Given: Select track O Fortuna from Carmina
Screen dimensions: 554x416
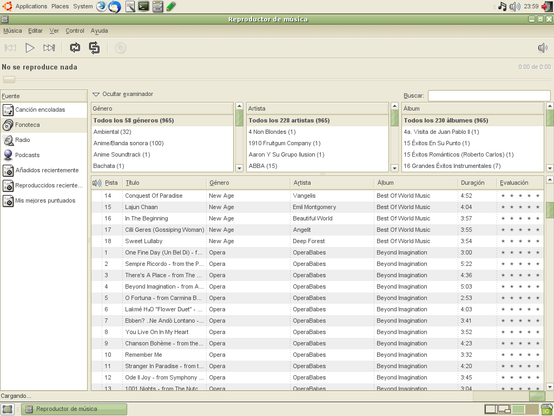Looking at the screenshot, I should click(x=317, y=298).
